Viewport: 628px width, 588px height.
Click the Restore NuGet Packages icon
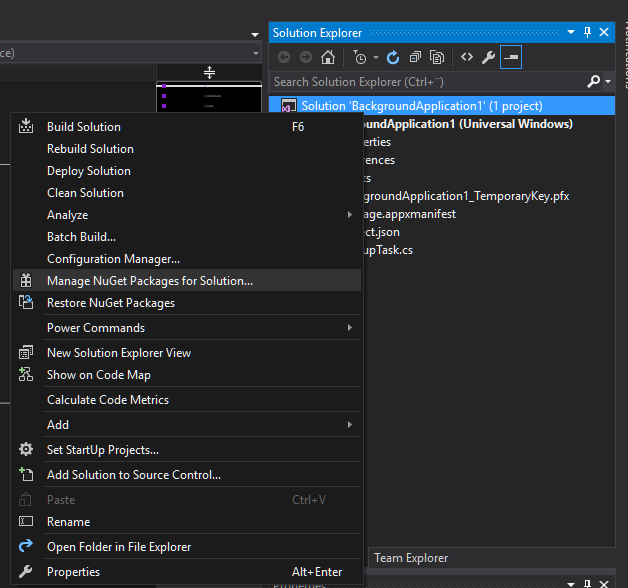(26, 302)
